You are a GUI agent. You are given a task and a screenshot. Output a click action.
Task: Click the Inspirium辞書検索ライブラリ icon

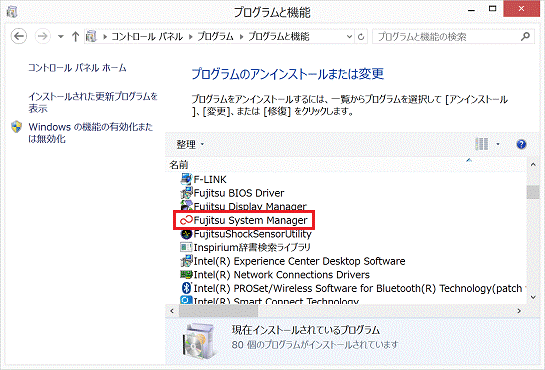[x=186, y=247]
